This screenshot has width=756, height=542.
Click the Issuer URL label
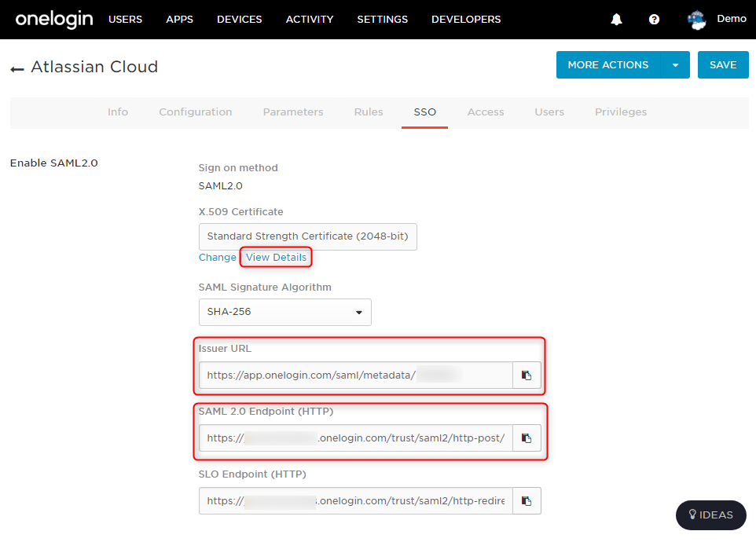[x=226, y=348]
